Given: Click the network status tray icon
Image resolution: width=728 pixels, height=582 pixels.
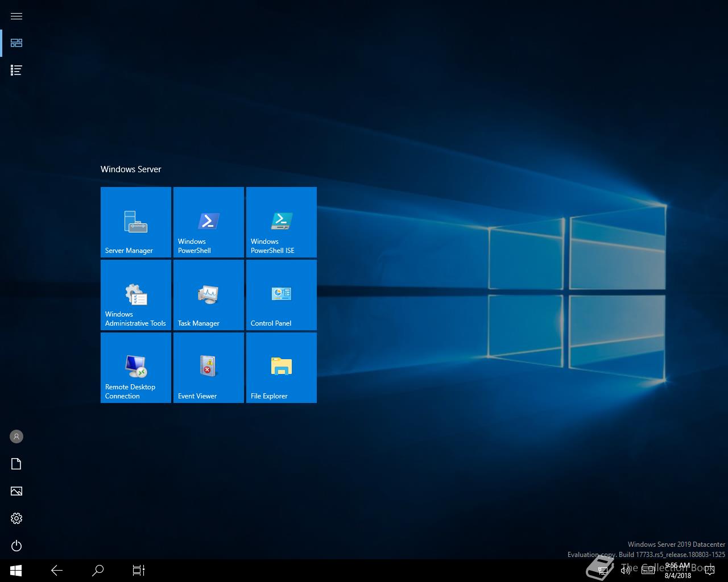Looking at the screenshot, I should [603, 570].
